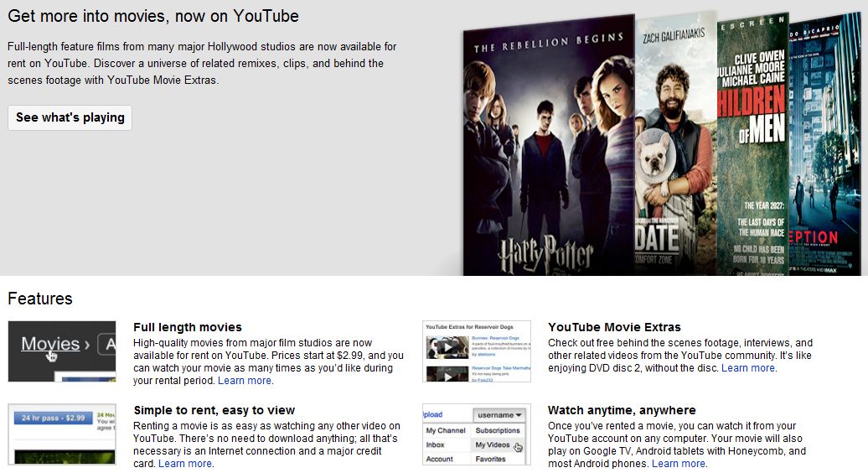
Task: Click the Features section heading
Action: (x=40, y=299)
